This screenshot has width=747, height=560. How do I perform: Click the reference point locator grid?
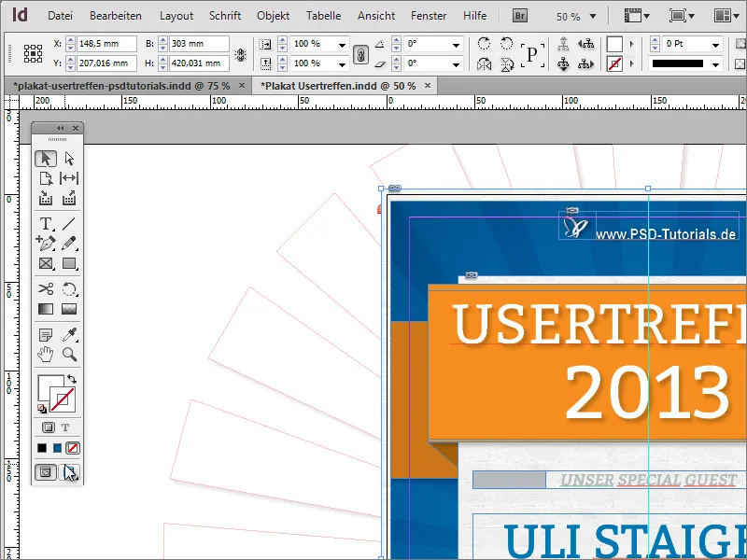click(x=33, y=53)
